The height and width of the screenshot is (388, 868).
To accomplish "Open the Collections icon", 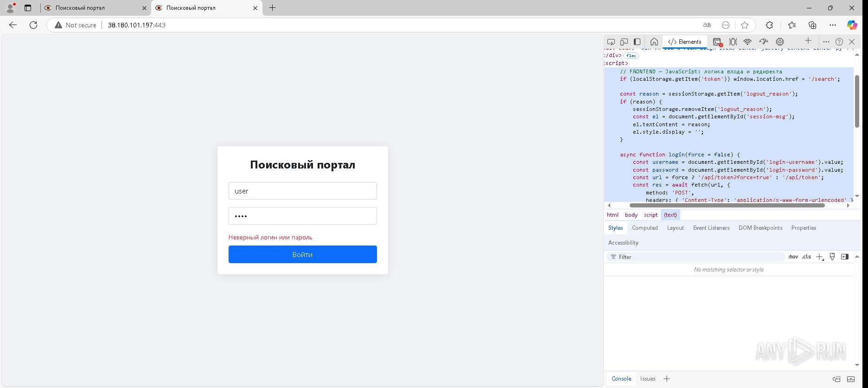I will pos(812,25).
